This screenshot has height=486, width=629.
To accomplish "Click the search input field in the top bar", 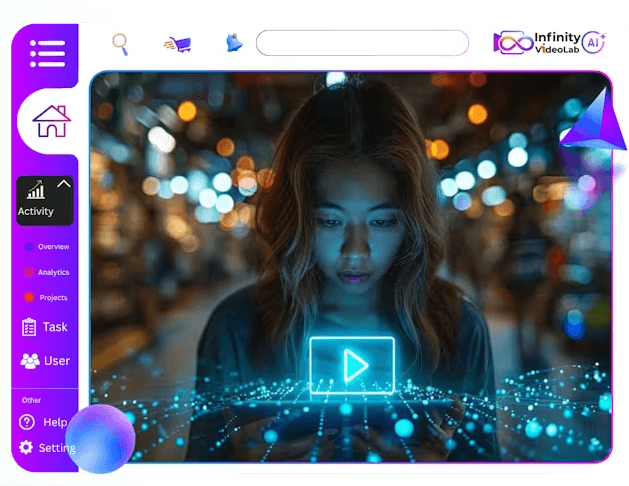I will [x=362, y=43].
